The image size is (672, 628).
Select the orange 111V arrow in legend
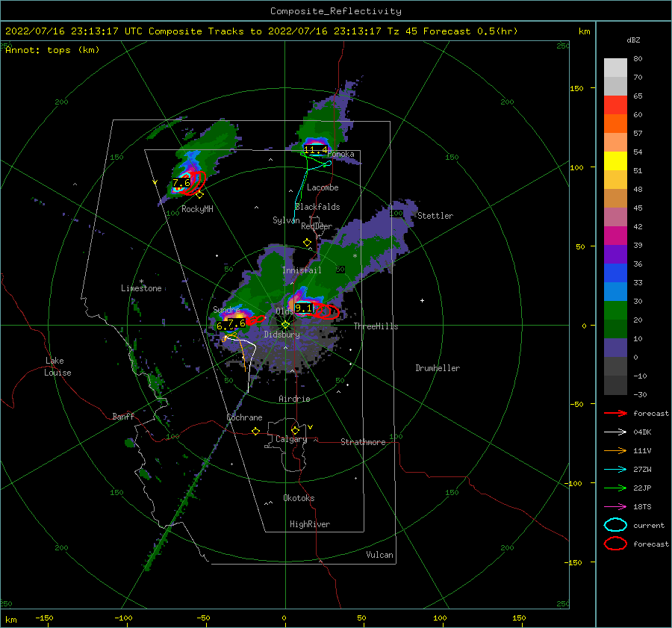point(615,450)
